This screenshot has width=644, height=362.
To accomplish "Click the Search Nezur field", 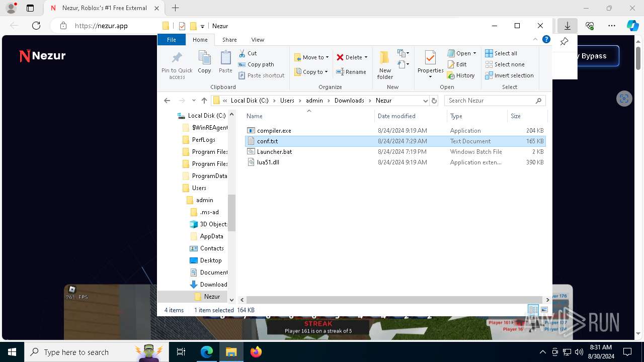I will (495, 101).
